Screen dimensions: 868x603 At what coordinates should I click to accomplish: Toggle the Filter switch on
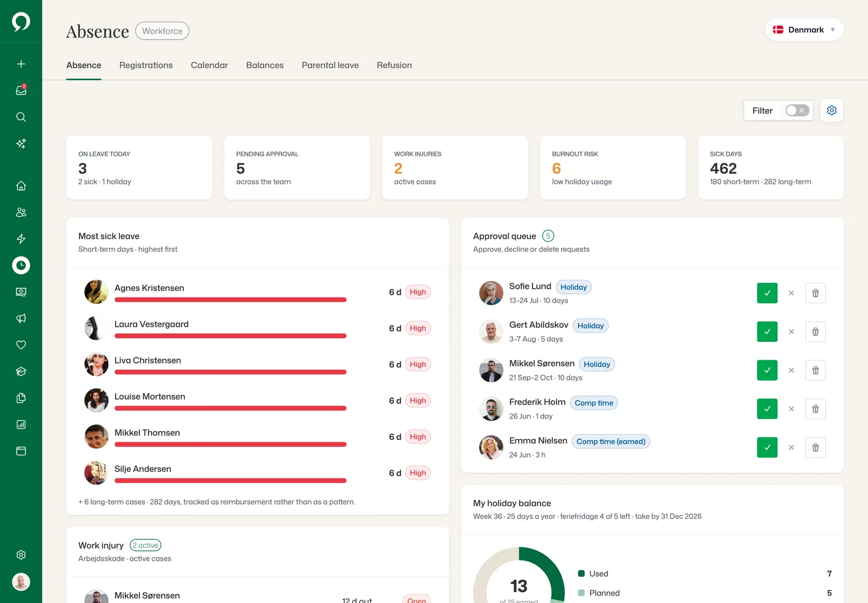(797, 111)
